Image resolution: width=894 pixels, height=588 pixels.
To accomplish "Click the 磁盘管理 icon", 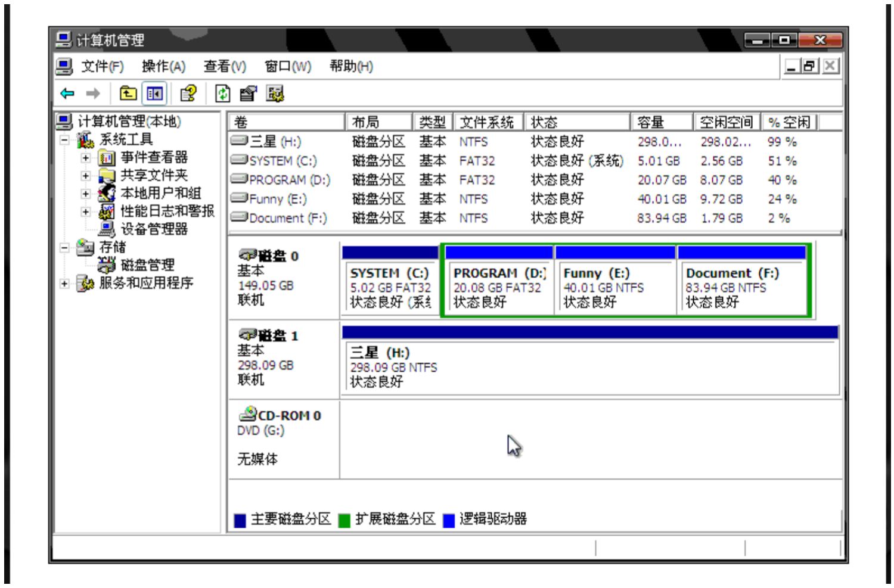I will (x=107, y=265).
